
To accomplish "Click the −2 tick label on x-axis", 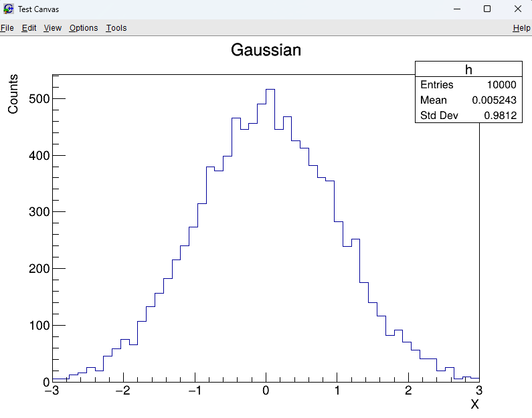I will 122,391.
